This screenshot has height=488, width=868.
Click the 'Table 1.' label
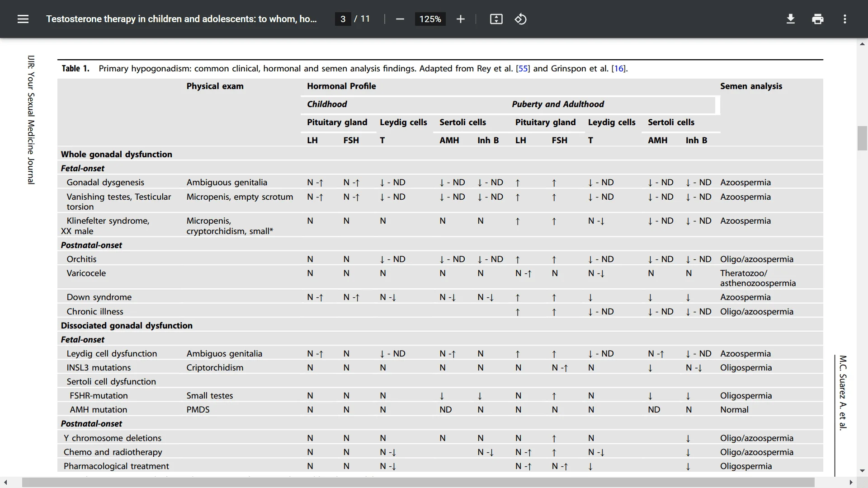(75, 68)
